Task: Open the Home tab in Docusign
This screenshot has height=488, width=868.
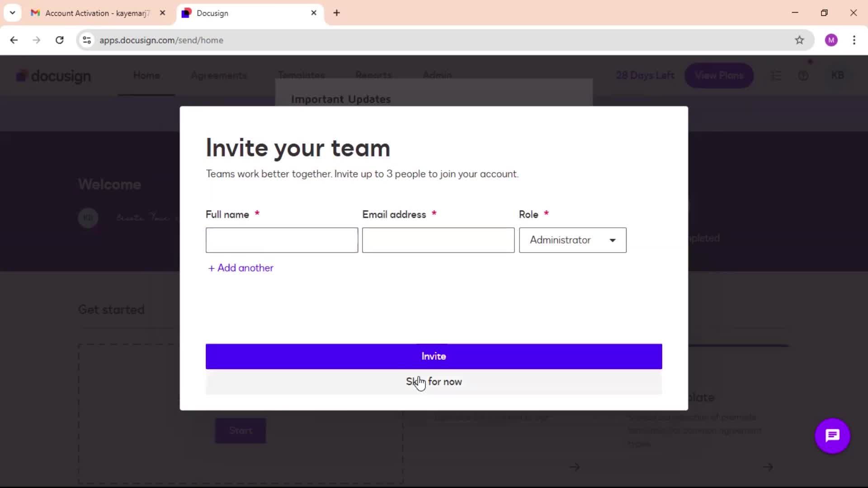Action: pos(146,75)
